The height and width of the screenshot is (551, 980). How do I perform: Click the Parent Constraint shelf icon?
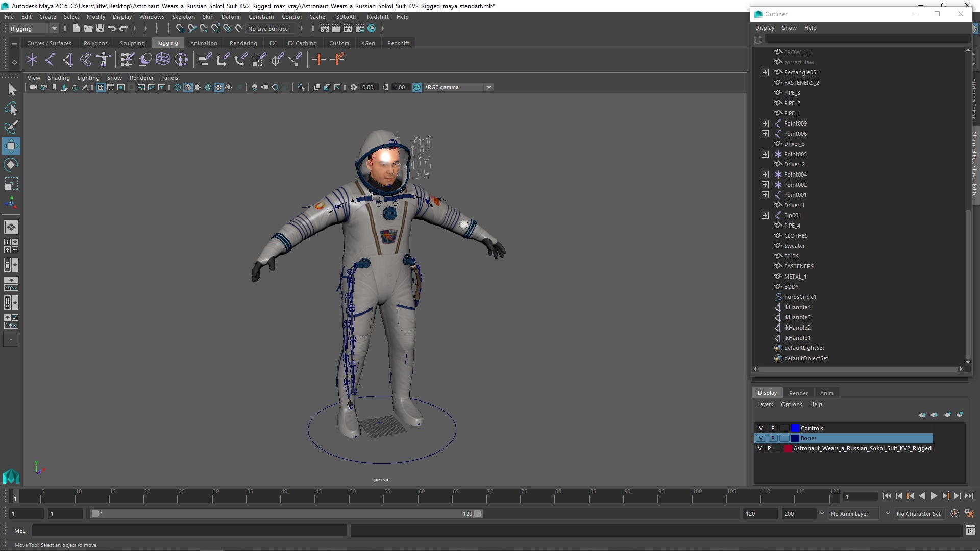(x=205, y=60)
